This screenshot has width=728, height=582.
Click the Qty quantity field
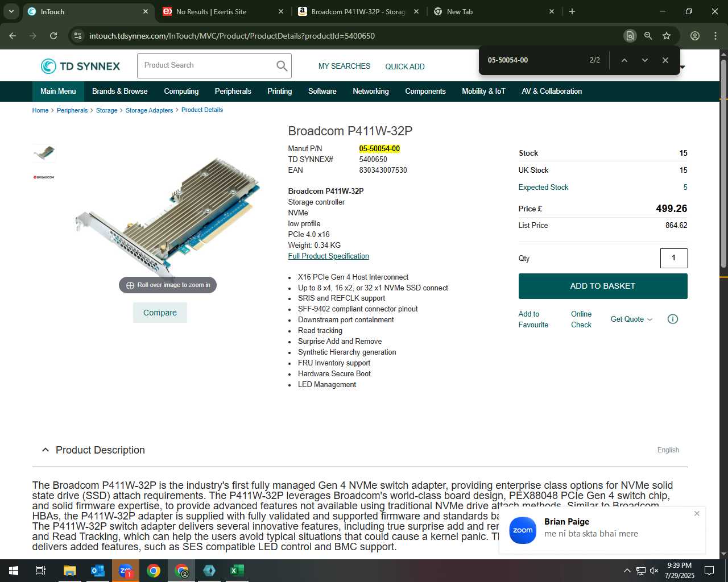pyautogui.click(x=674, y=258)
